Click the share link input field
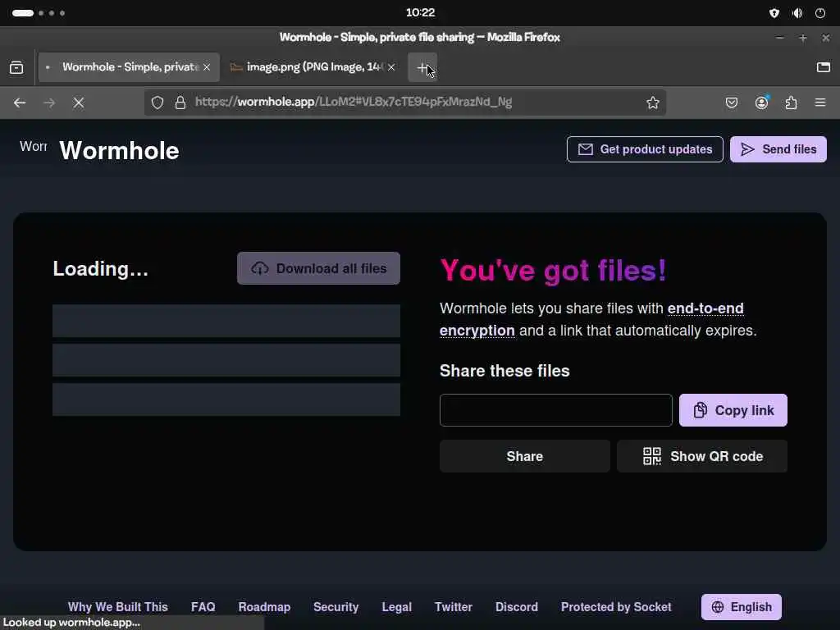 tap(556, 410)
